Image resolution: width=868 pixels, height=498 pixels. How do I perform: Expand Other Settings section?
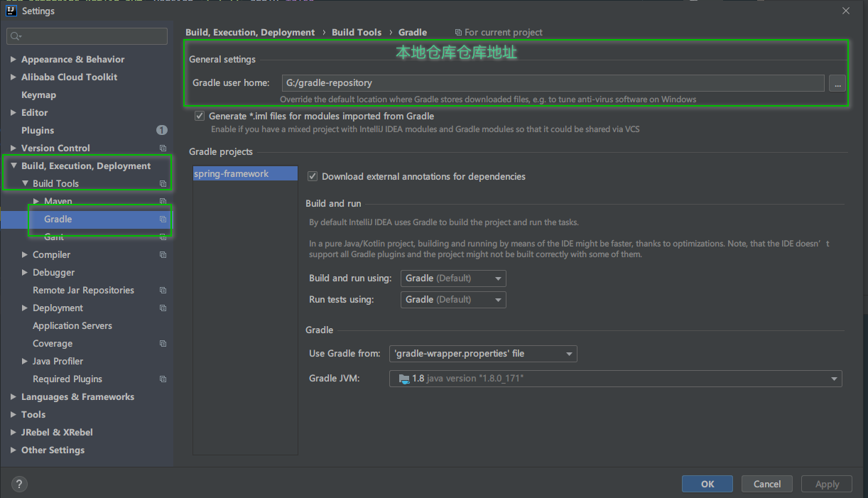[x=13, y=450]
